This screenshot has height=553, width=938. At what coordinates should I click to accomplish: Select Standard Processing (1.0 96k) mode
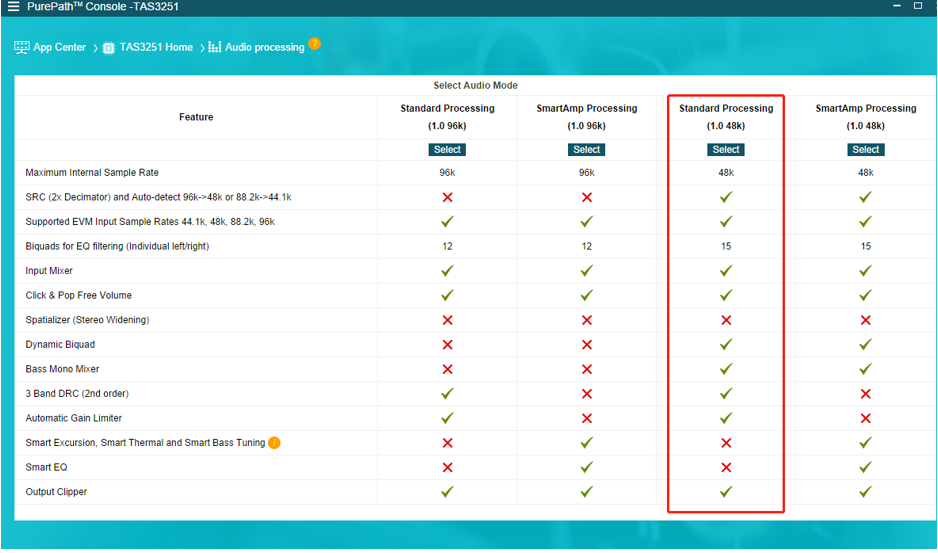[x=447, y=150]
